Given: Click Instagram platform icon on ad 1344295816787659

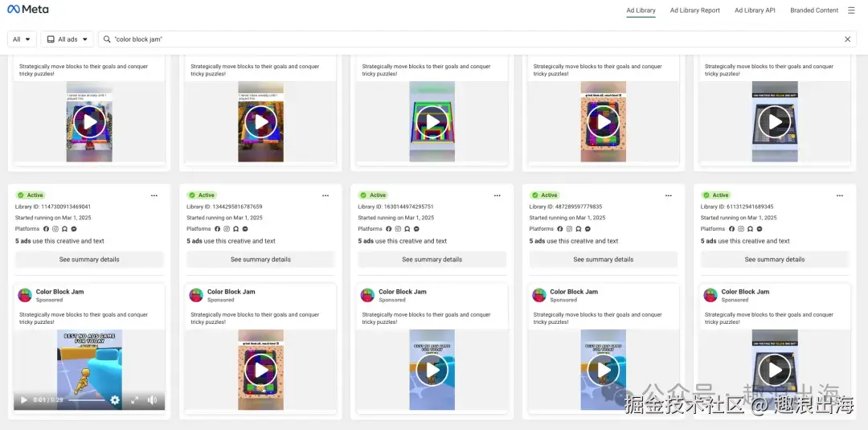Looking at the screenshot, I should coord(227,228).
